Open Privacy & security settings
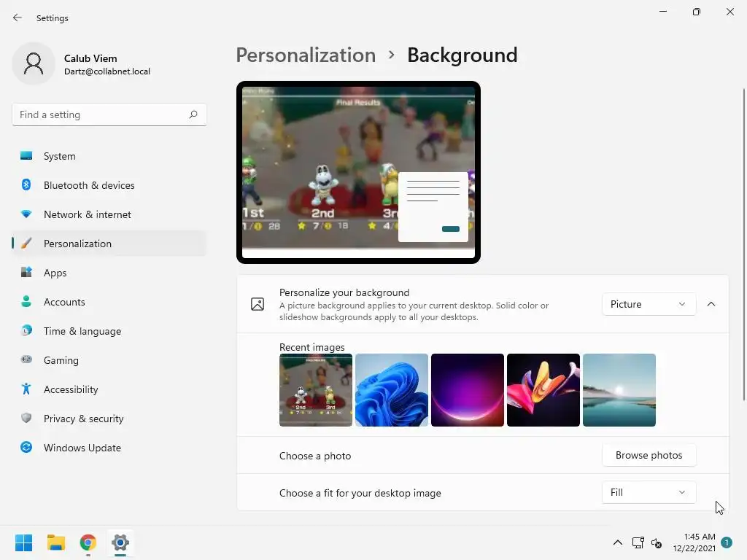The width and height of the screenshot is (747, 560). tap(109, 419)
